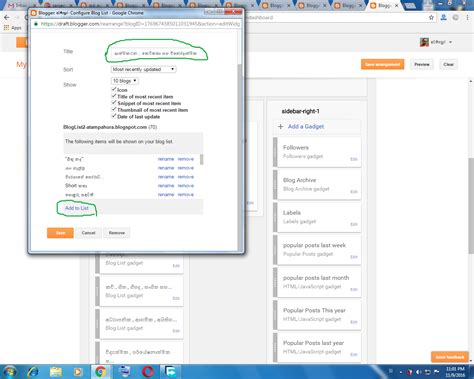Click the Blogger account avatar picture
The width and height of the screenshot is (474, 379).
424,42
